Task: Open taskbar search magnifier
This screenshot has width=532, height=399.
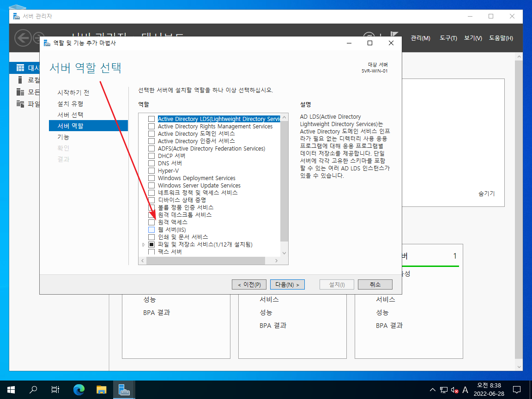Action: (33, 389)
